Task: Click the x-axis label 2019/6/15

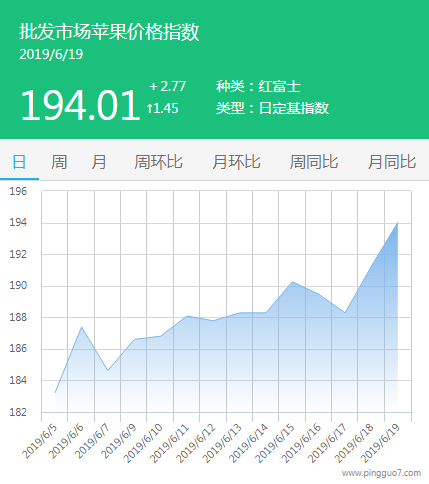Action: click(x=275, y=444)
